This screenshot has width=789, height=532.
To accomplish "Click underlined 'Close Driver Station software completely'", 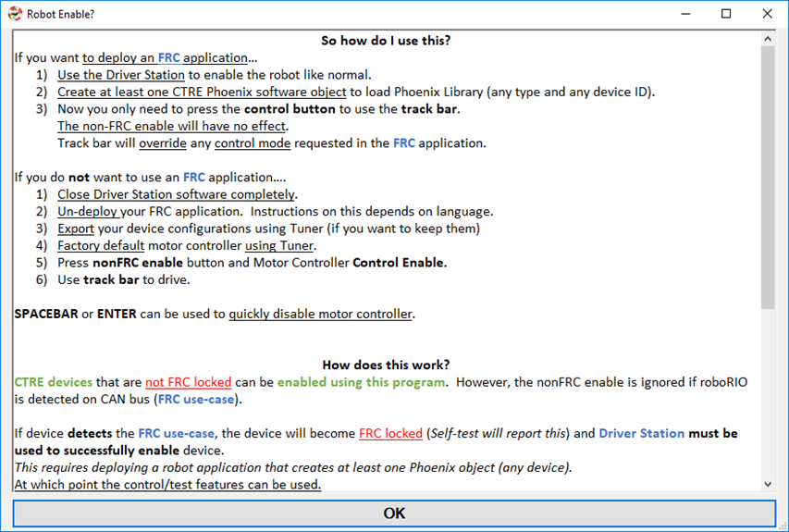I will (176, 194).
